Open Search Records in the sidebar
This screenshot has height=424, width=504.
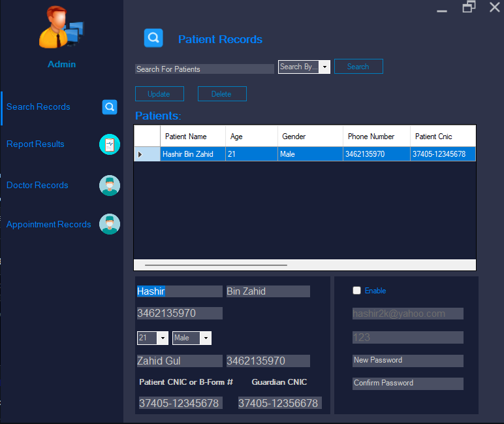pos(39,106)
